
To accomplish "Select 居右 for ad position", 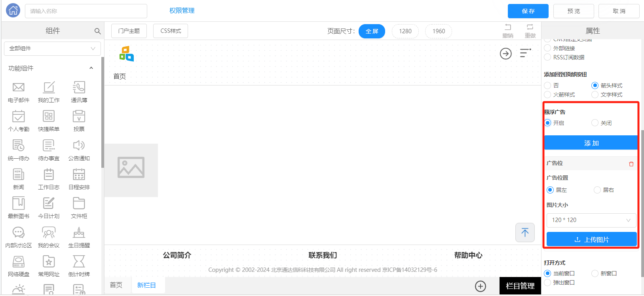I will (x=597, y=190).
